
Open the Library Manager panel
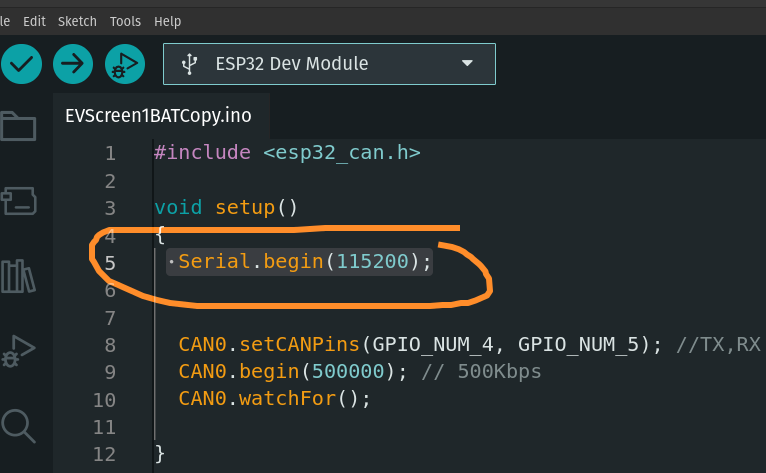19,275
